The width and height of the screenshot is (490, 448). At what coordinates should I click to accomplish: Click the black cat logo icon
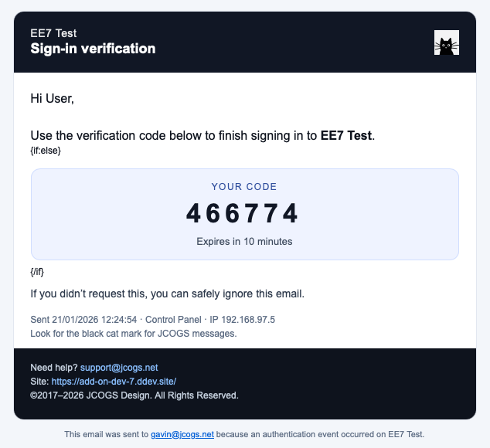coord(447,42)
